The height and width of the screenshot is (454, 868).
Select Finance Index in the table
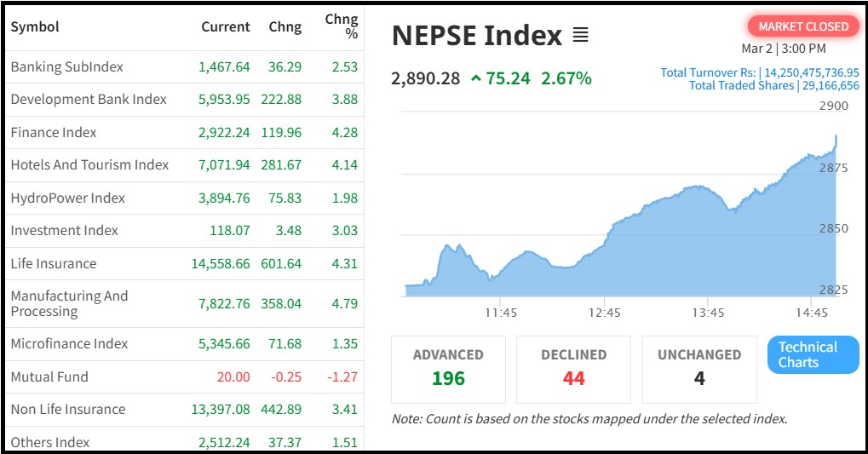coord(54,132)
